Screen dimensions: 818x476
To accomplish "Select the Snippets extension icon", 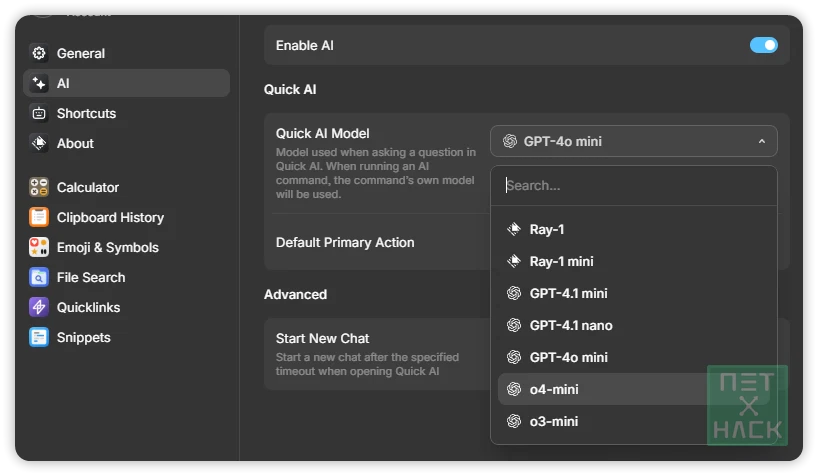I will coord(39,337).
